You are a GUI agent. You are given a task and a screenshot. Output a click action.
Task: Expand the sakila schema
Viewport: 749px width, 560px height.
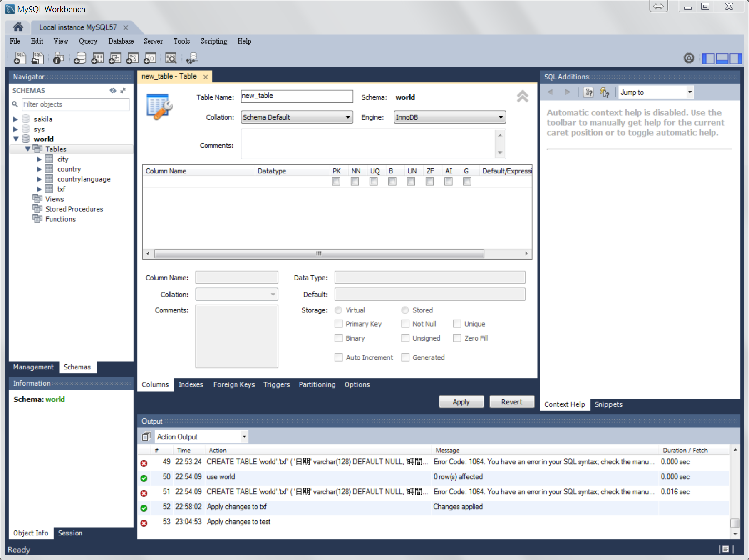(x=15, y=119)
